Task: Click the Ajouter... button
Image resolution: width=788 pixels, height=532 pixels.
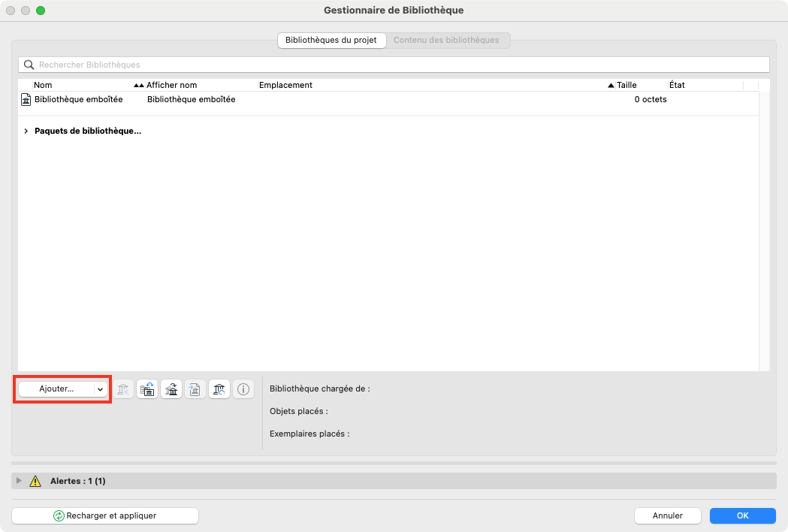Action: pyautogui.click(x=56, y=389)
